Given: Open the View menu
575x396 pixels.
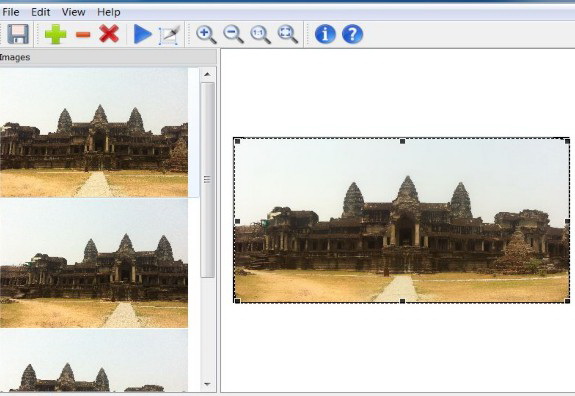Looking at the screenshot, I should [73, 12].
